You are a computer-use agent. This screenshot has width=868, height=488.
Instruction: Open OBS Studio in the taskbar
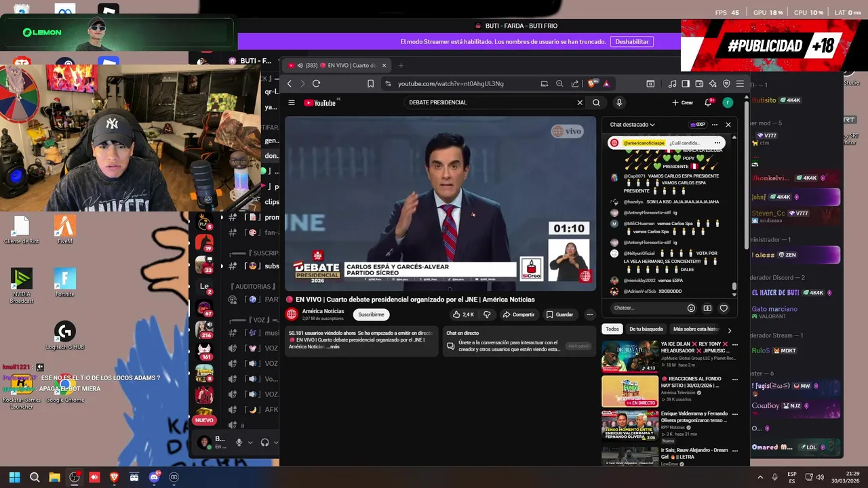click(x=75, y=477)
